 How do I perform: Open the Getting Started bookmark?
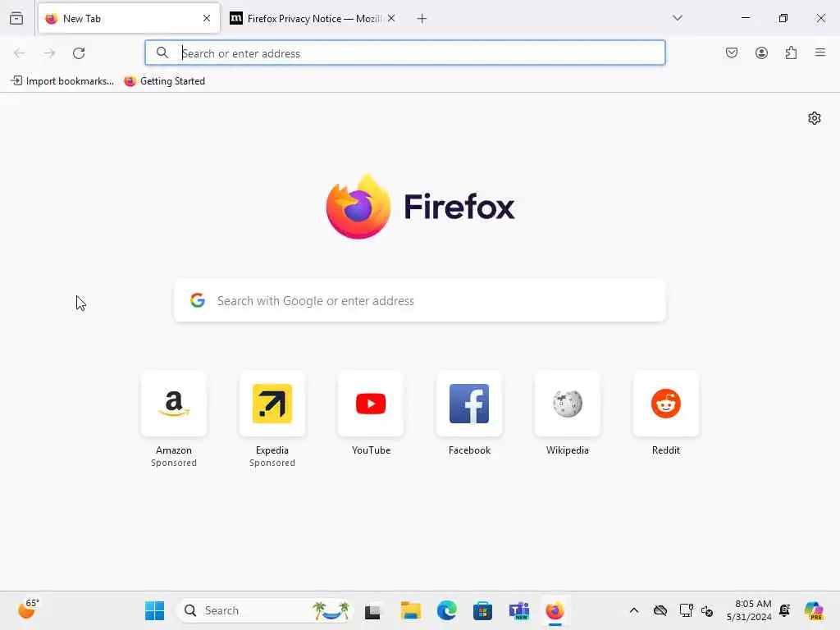point(164,81)
